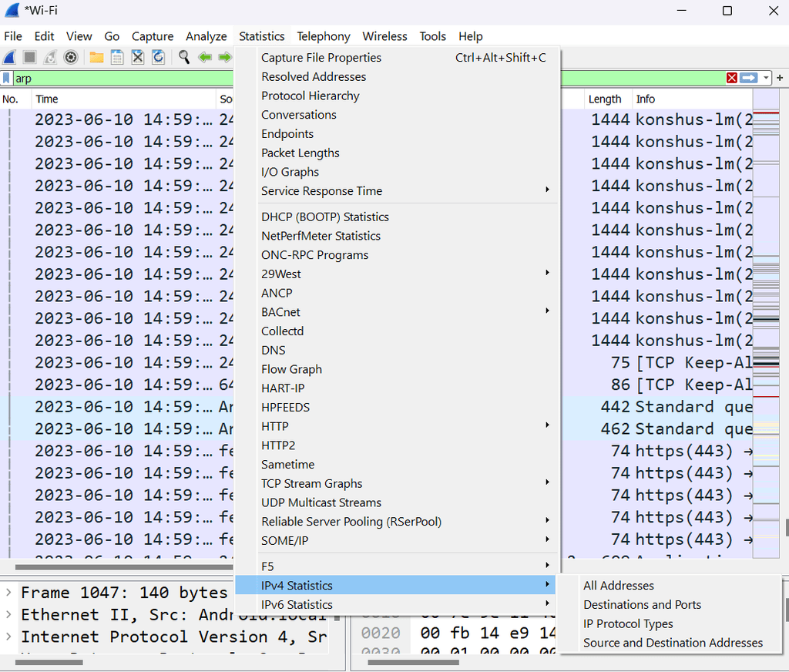Start capturing packets with the shark fin icon
Image resolution: width=789 pixels, height=672 pixels.
click(10, 57)
